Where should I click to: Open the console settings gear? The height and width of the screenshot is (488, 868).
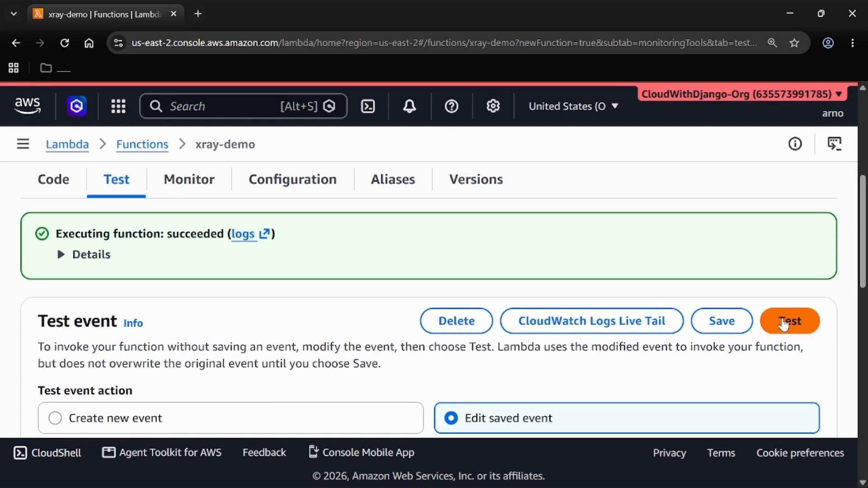tap(493, 106)
